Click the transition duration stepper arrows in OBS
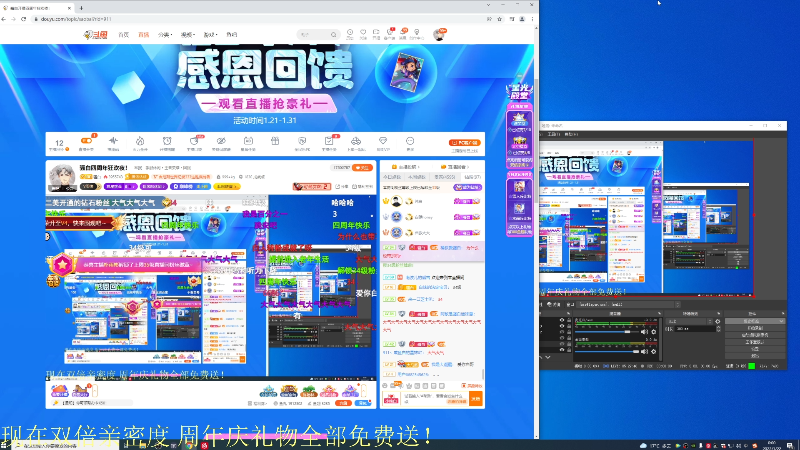800x450 pixels. (718, 329)
